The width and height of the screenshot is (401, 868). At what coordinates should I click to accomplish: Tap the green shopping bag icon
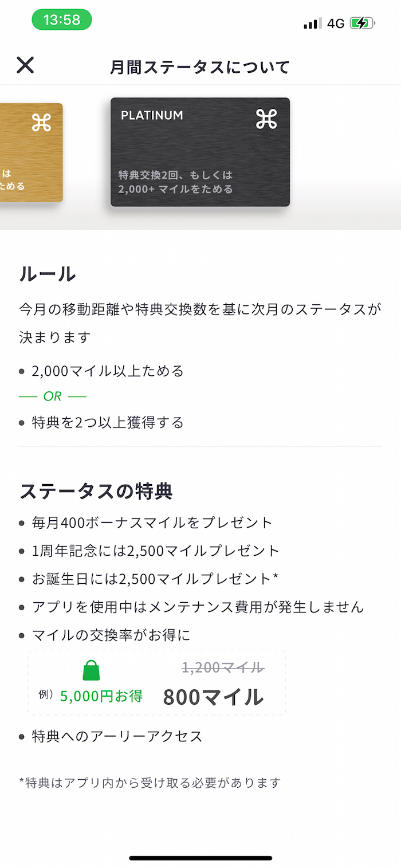(91, 670)
